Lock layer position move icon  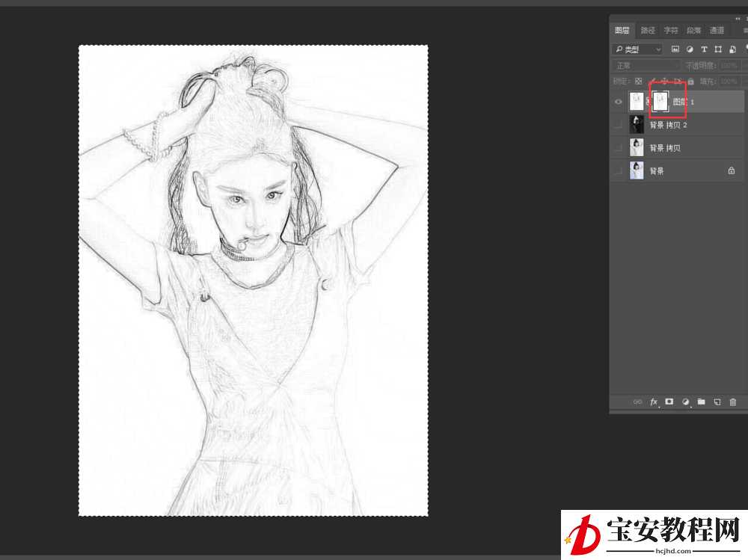point(664,81)
